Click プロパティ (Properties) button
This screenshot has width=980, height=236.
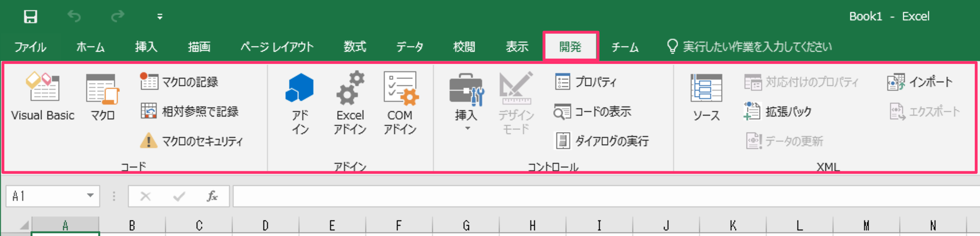586,82
